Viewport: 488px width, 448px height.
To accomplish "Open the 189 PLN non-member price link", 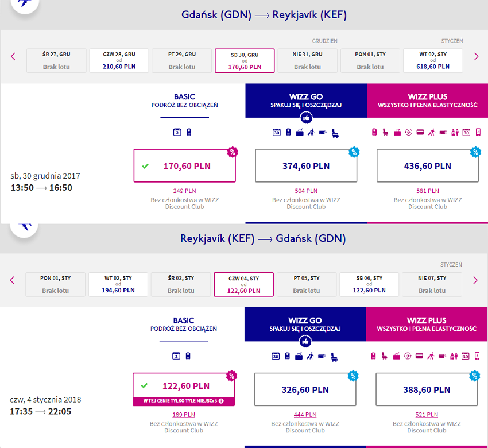I will [x=184, y=415].
